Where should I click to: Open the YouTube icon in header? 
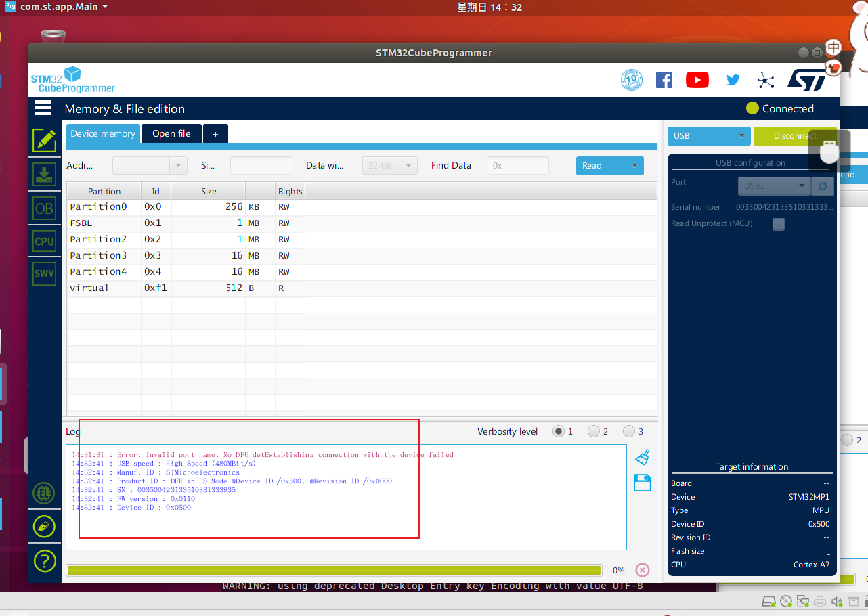point(697,80)
